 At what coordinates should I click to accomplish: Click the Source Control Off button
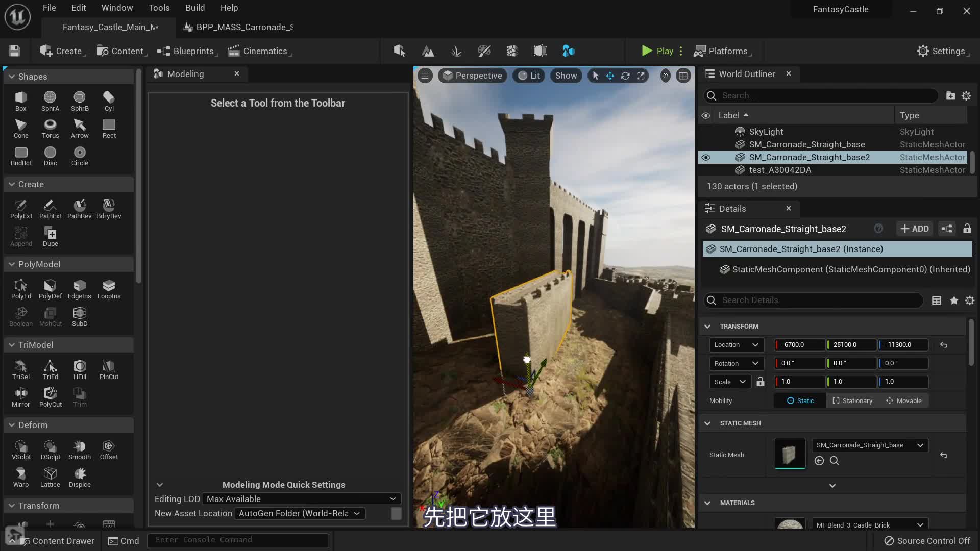927,541
